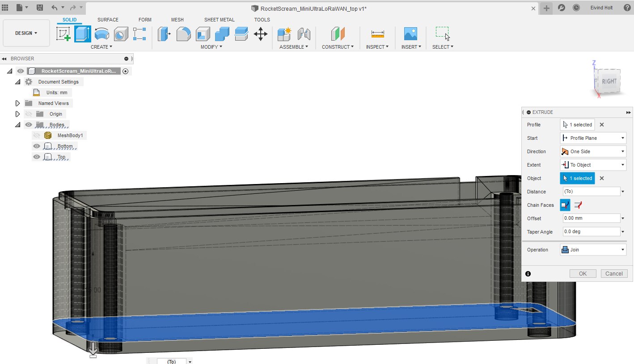Hide the Bottom body with eye icon
This screenshot has width=634, height=364.
37,146
